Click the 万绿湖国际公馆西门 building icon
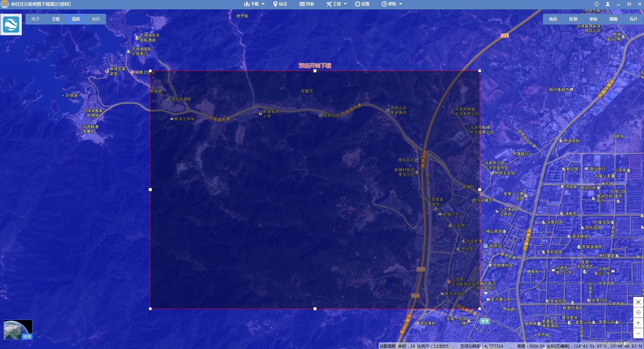The width and height of the screenshot is (644, 349). click(128, 51)
